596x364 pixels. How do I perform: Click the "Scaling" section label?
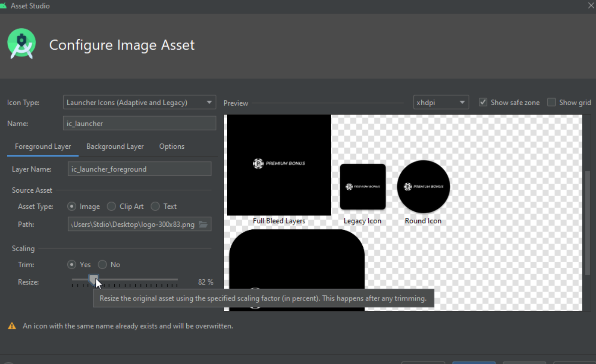23,248
